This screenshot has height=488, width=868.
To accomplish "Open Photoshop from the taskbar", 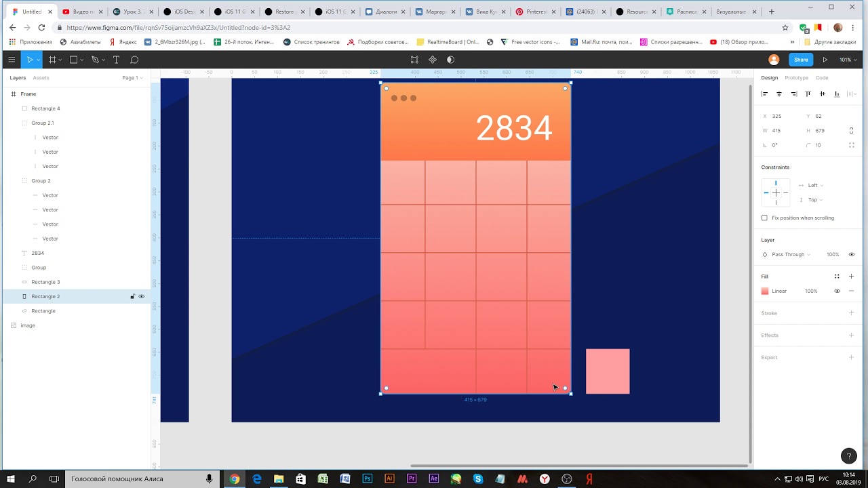I will tap(368, 479).
